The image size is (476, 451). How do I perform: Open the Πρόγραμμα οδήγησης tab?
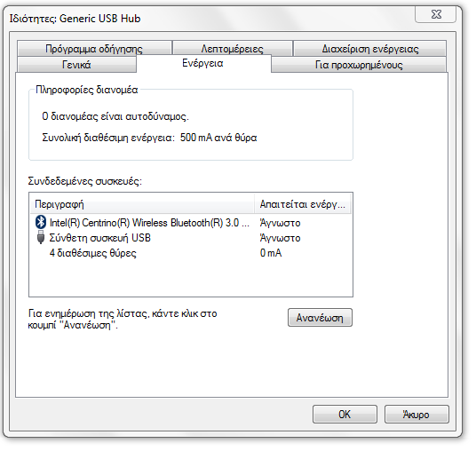94,49
